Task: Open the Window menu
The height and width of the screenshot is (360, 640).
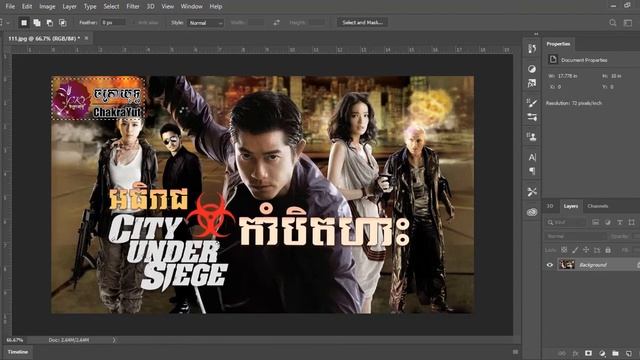Action: click(191, 7)
